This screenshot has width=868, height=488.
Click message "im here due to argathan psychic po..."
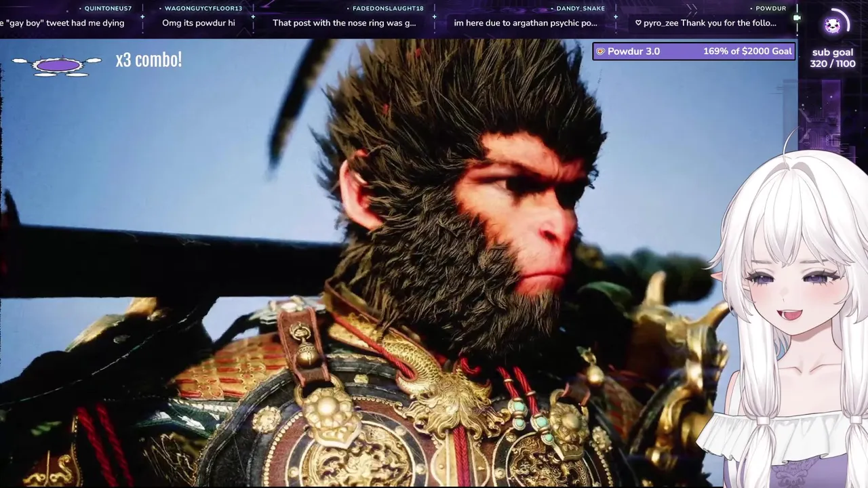tap(526, 23)
